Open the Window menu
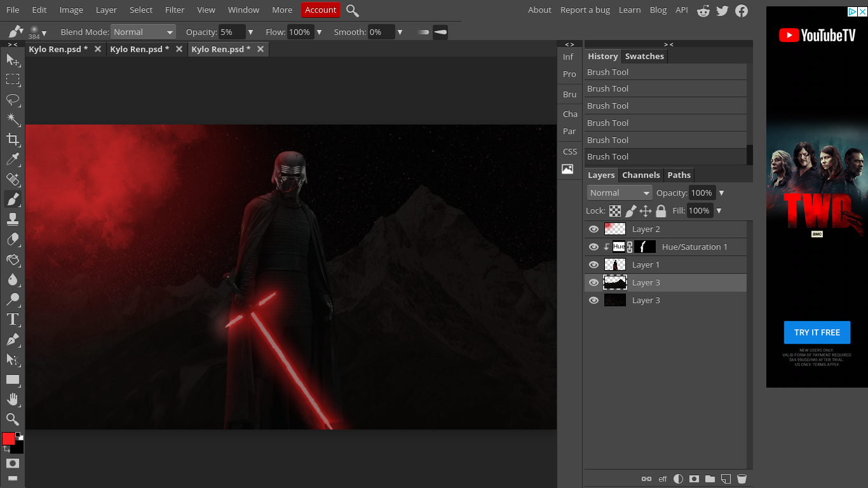 tap(243, 10)
